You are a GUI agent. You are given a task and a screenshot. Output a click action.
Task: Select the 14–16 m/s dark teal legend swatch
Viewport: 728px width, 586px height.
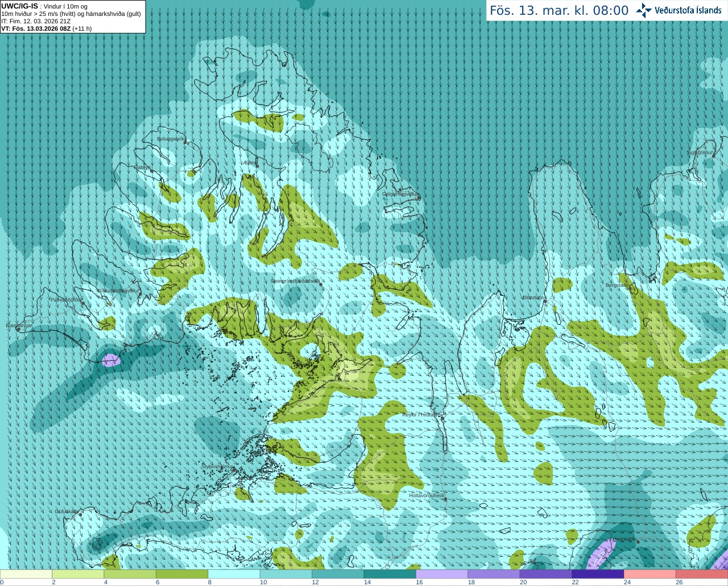390,574
